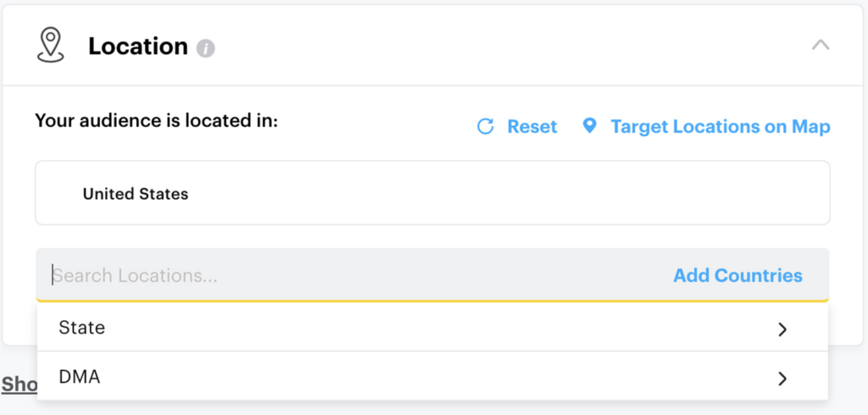868x415 pixels.
Task: Click the circular arrow Reset icon
Action: [x=486, y=127]
